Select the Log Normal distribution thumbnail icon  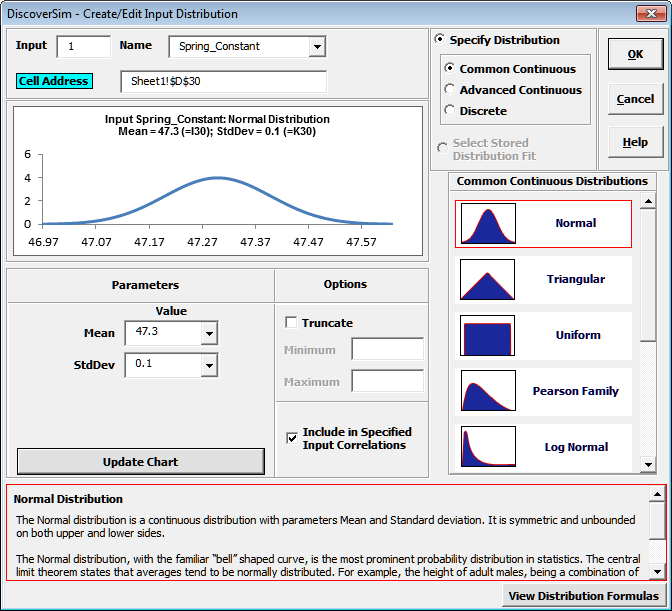click(488, 446)
